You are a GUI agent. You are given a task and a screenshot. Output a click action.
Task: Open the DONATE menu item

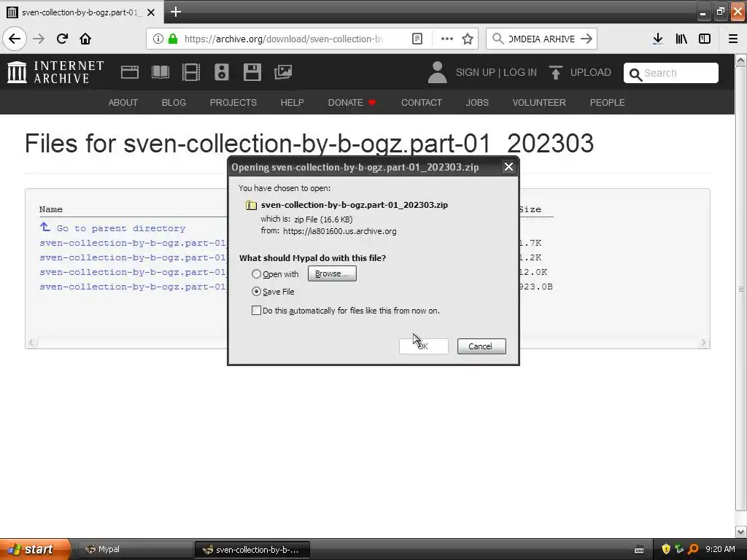[352, 102]
